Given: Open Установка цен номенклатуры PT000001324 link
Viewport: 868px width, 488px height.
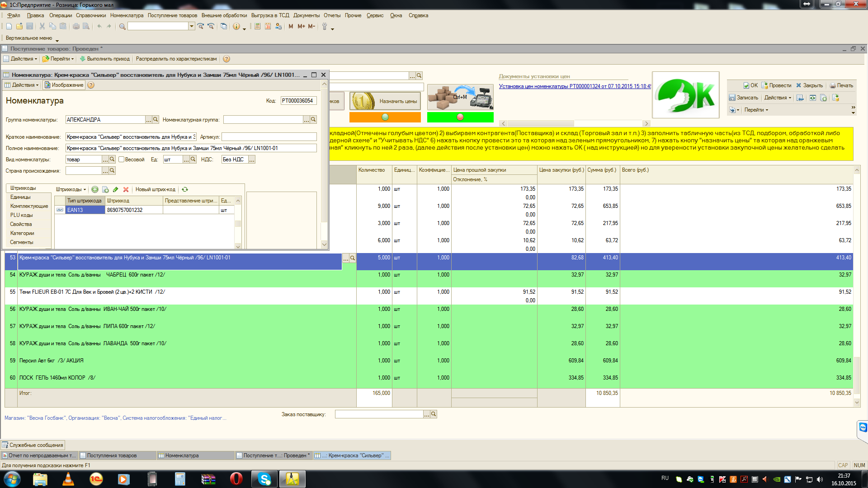Looking at the screenshot, I should (x=575, y=86).
